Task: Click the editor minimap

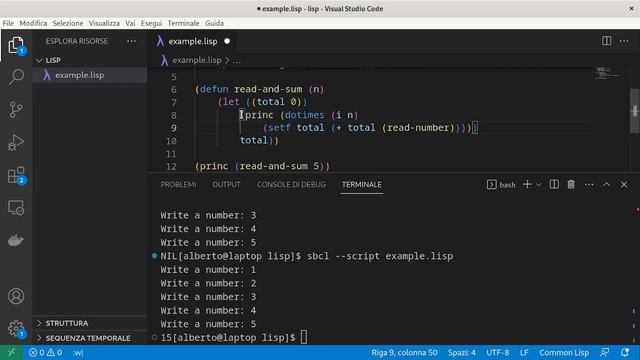Action: point(607,73)
